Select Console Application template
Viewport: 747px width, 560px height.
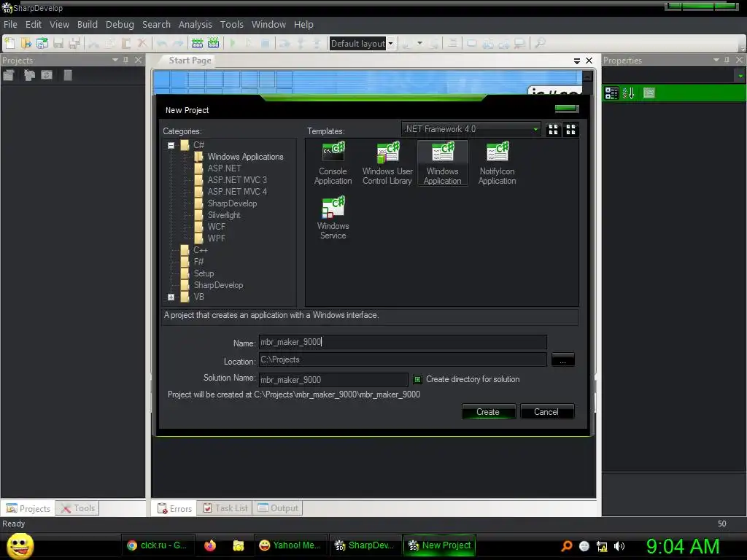[333, 163]
